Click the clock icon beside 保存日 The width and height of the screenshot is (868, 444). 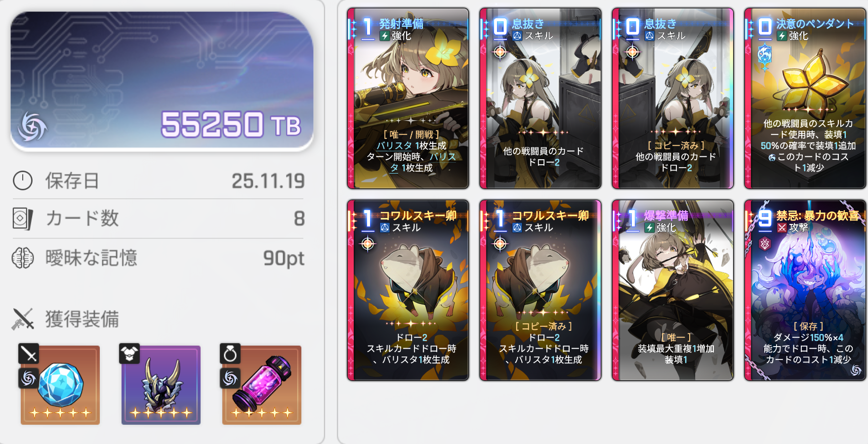click(23, 180)
